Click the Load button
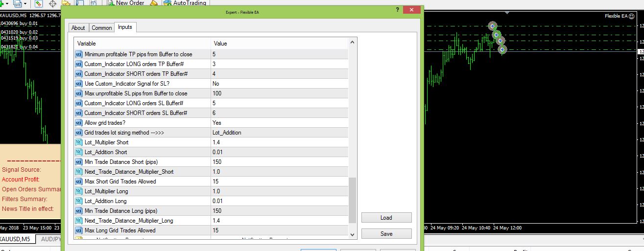The height and width of the screenshot is (251, 644). 386,218
